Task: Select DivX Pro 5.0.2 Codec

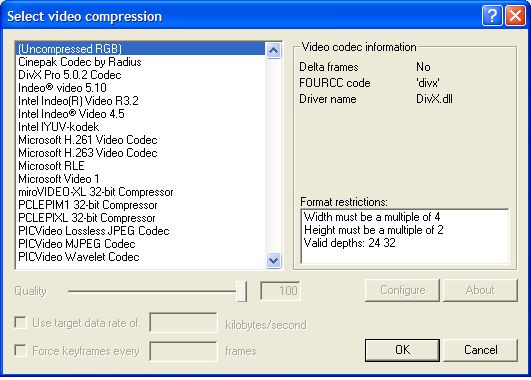Action: (70, 75)
